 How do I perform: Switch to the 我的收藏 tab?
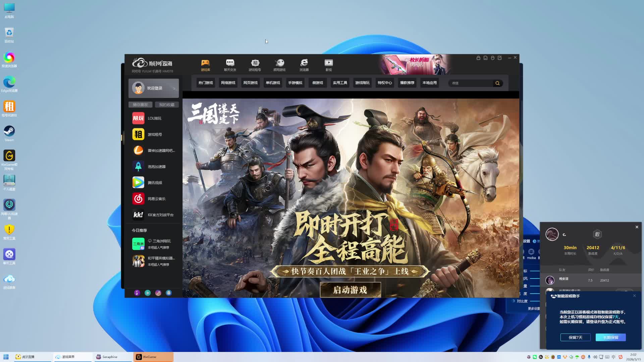pos(167,105)
